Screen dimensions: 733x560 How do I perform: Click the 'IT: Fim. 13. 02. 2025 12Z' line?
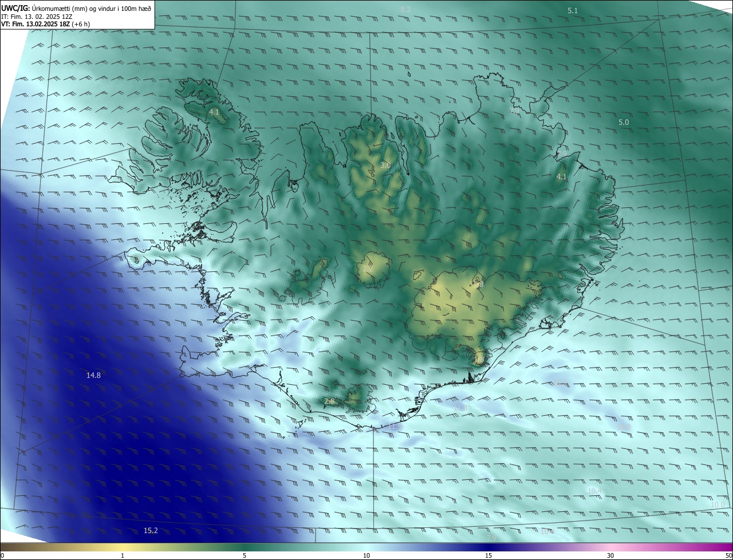[36, 17]
